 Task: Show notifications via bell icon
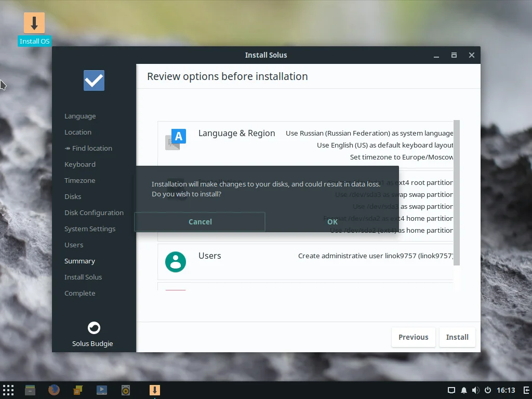[x=463, y=390]
